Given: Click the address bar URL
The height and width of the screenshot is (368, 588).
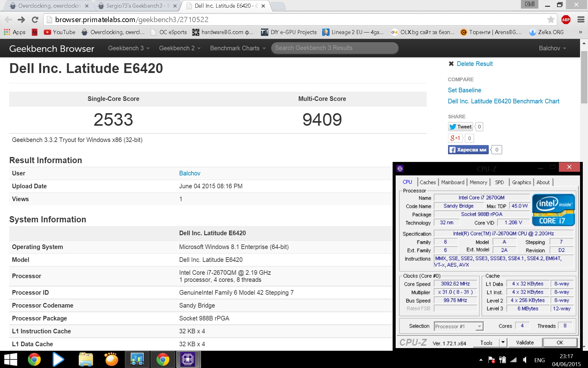Looking at the screenshot, I should pos(132,20).
